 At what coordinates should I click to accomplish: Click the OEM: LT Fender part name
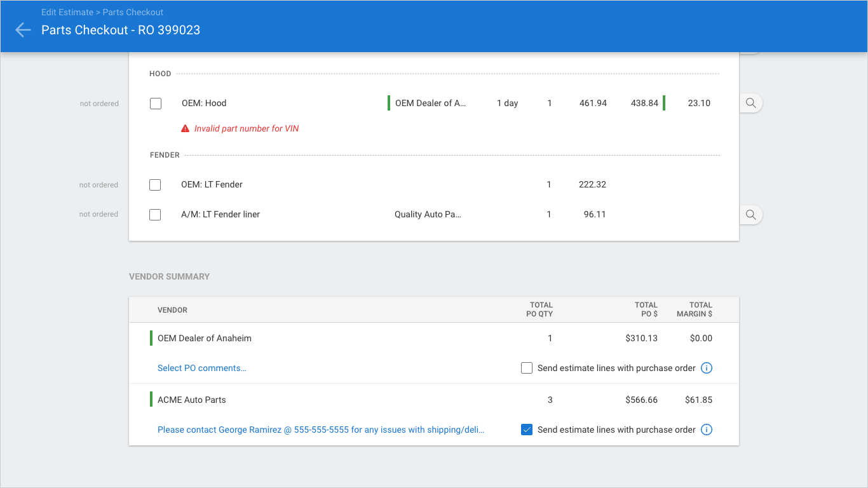[212, 184]
